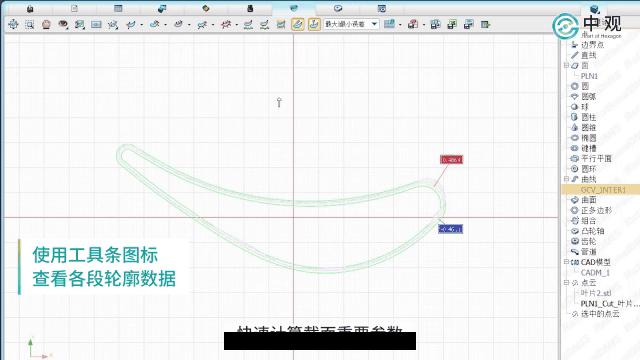Switch to the dark probe icon tab

(250, 8)
